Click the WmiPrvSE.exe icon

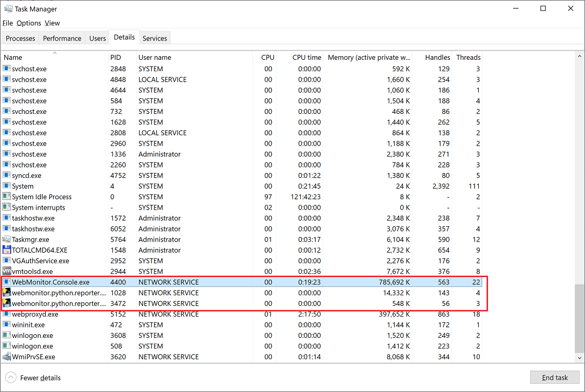click(x=6, y=357)
